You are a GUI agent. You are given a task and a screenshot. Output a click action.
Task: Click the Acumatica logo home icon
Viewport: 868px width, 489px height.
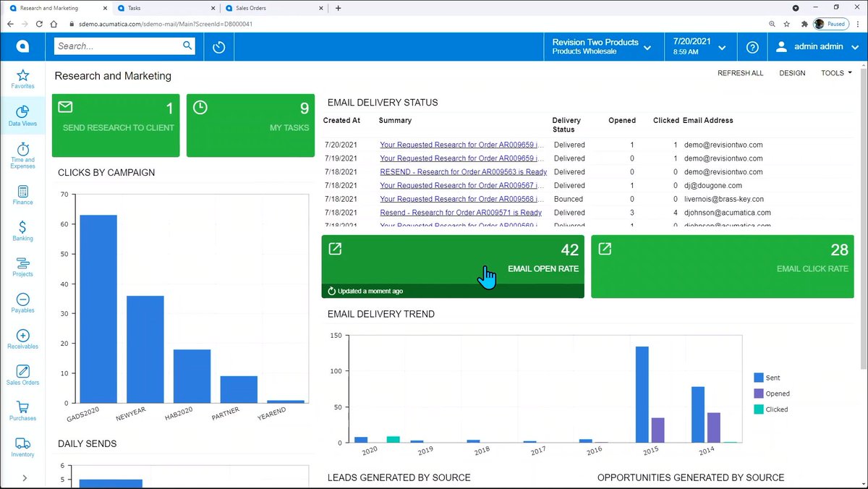[x=22, y=47]
